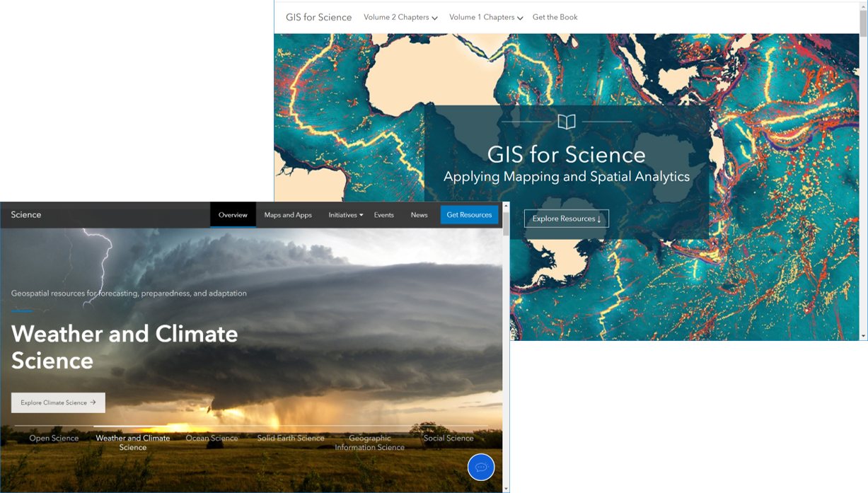The width and height of the screenshot is (868, 493).
Task: Choose the Social Science slide
Action: pos(449,439)
